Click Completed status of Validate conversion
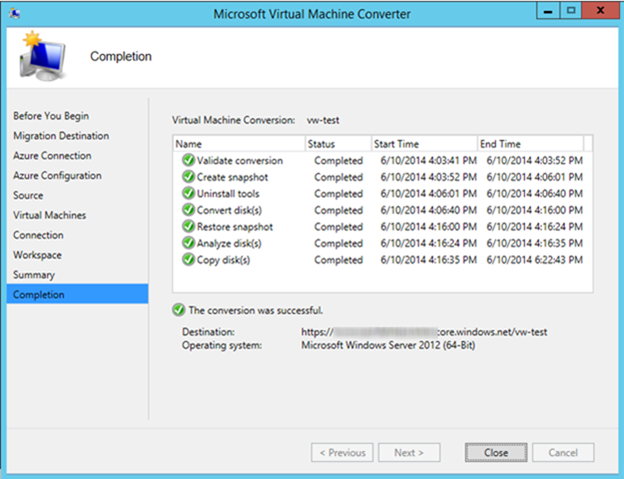Viewport: 624px width, 479px height. [338, 161]
